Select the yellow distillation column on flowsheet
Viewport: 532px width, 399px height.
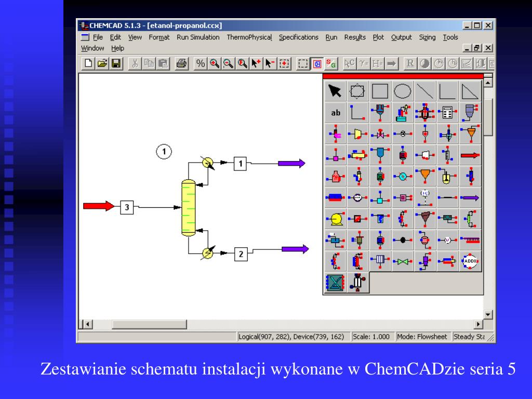188,208
